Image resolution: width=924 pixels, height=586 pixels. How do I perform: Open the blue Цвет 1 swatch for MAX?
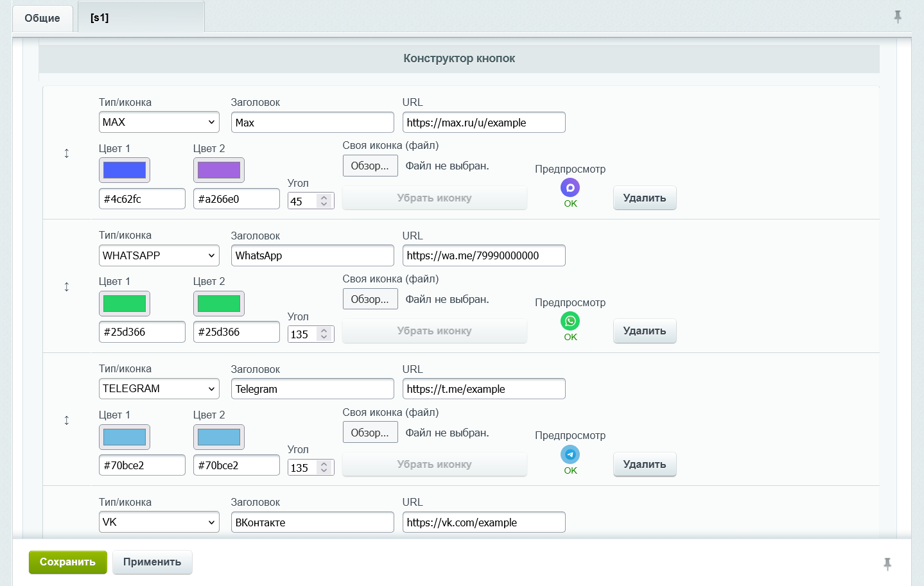coord(125,170)
